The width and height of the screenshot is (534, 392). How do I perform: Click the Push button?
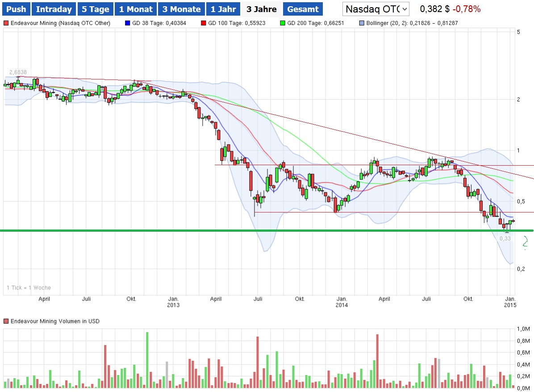17,9
